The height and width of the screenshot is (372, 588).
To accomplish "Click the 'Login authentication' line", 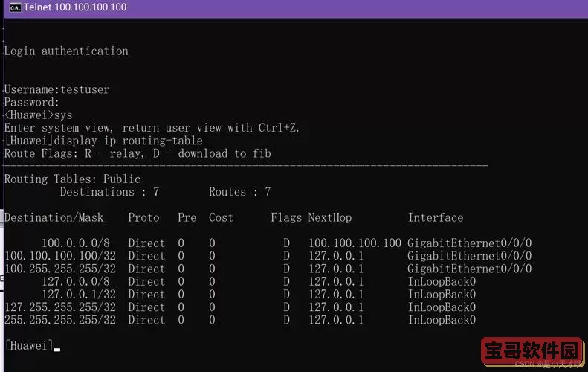I will [x=66, y=51].
